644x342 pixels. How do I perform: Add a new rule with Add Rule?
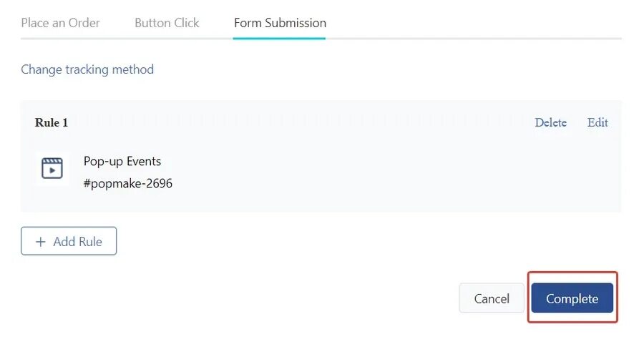(69, 241)
